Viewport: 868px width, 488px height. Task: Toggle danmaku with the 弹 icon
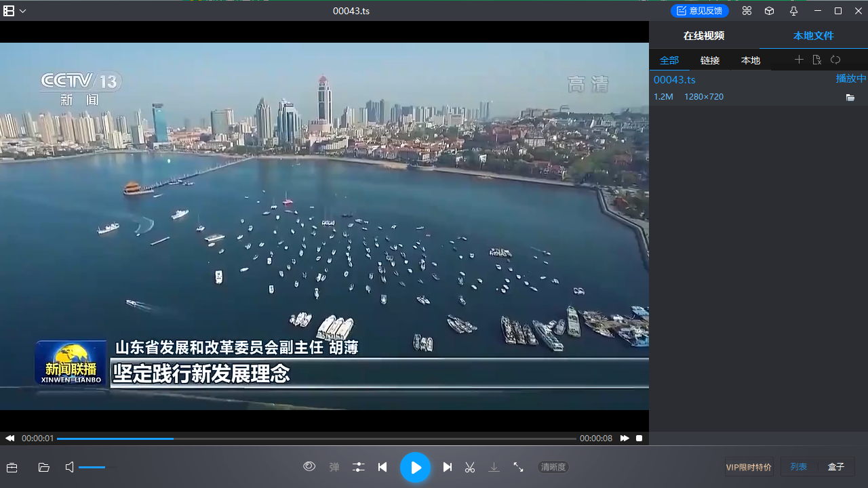coord(334,467)
